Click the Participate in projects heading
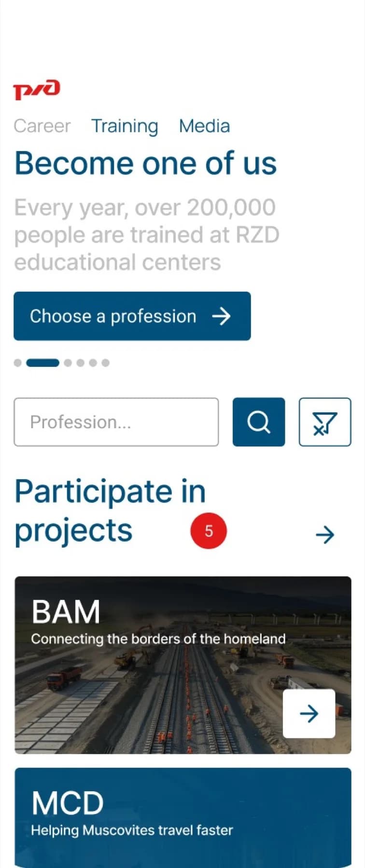Screen dimensions: 365x868 (x=110, y=511)
